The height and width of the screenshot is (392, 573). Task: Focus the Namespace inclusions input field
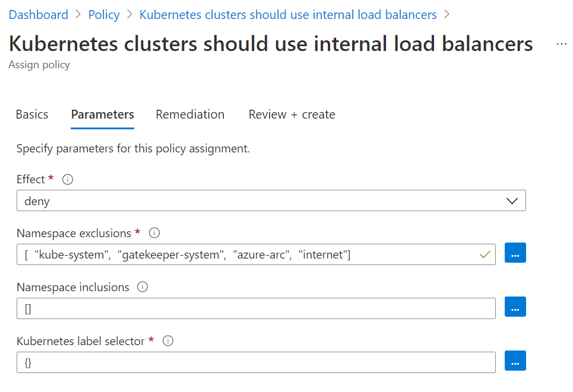[x=256, y=308]
